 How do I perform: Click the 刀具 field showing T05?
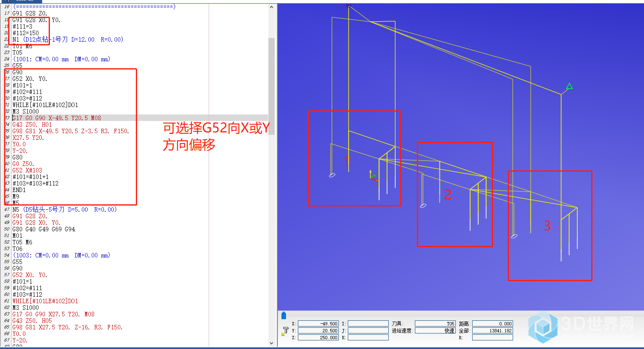click(x=435, y=324)
